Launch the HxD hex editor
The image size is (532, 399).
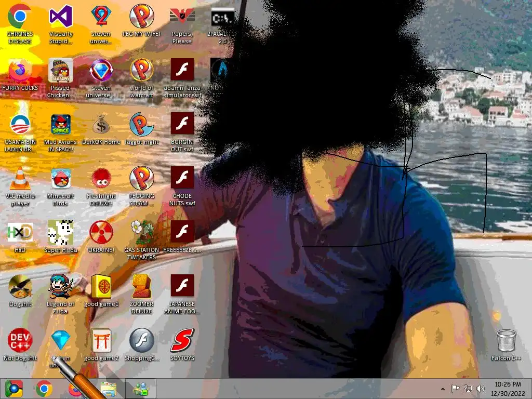20,232
